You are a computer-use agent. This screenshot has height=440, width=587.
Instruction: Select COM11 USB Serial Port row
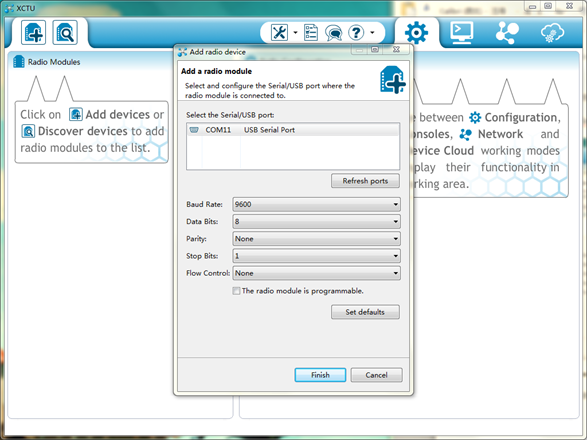pos(293,130)
